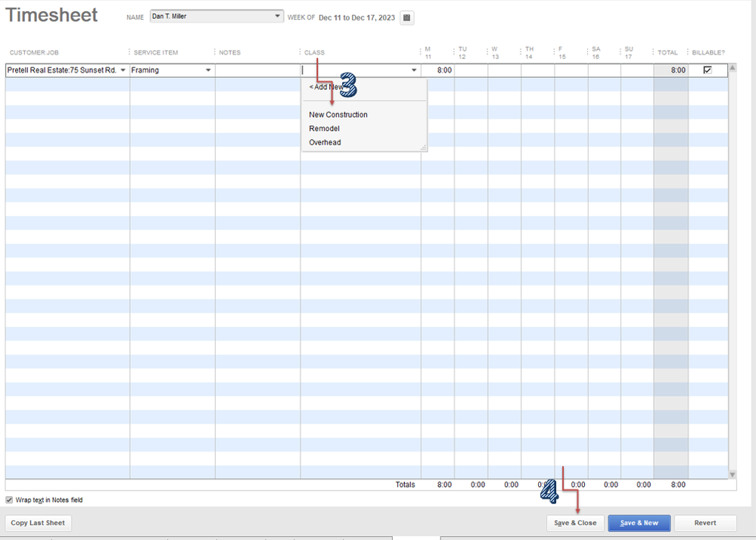Click the Service Item column header

coord(156,52)
